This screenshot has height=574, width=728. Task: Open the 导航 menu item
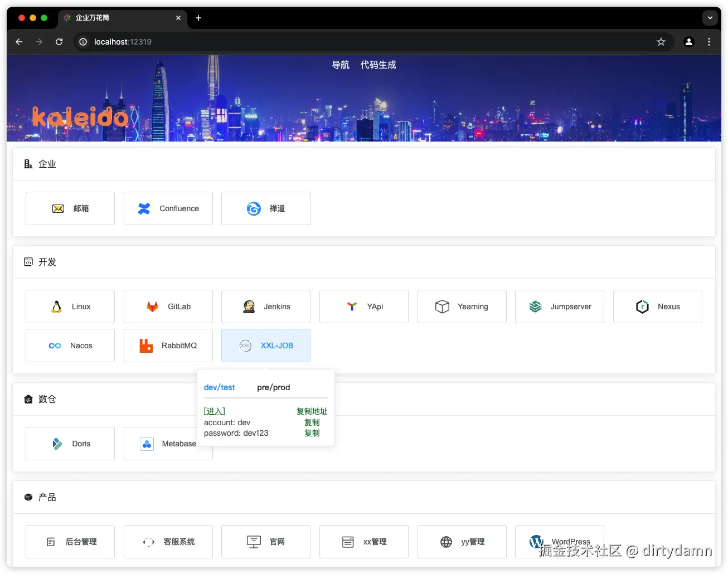[341, 65]
